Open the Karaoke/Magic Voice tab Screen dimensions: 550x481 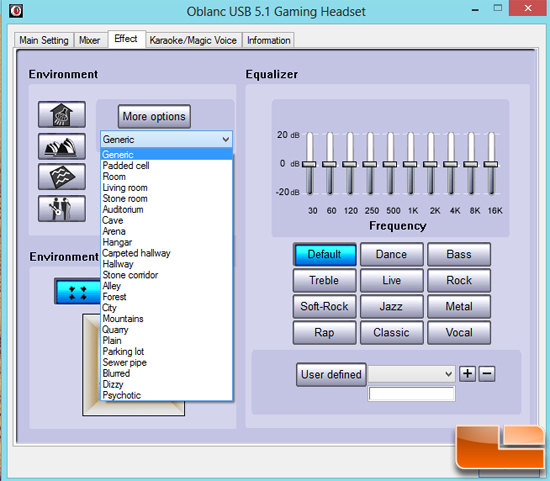(193, 40)
